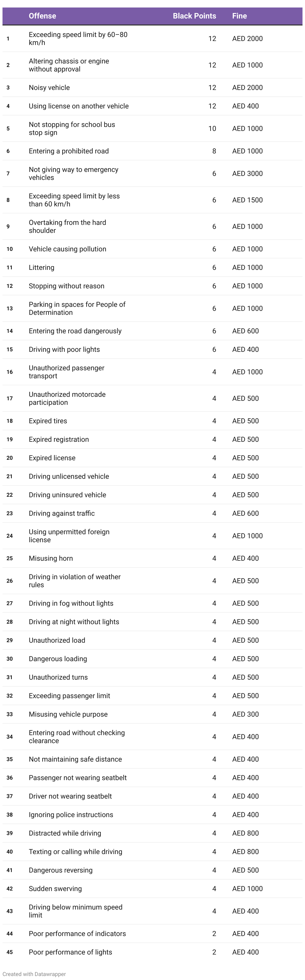Select the Expired tires offense
This screenshot has height=980, width=305.
coord(48,421)
